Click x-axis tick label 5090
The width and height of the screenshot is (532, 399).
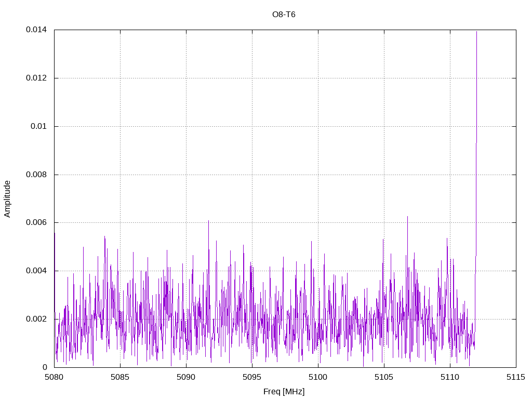pyautogui.click(x=186, y=377)
